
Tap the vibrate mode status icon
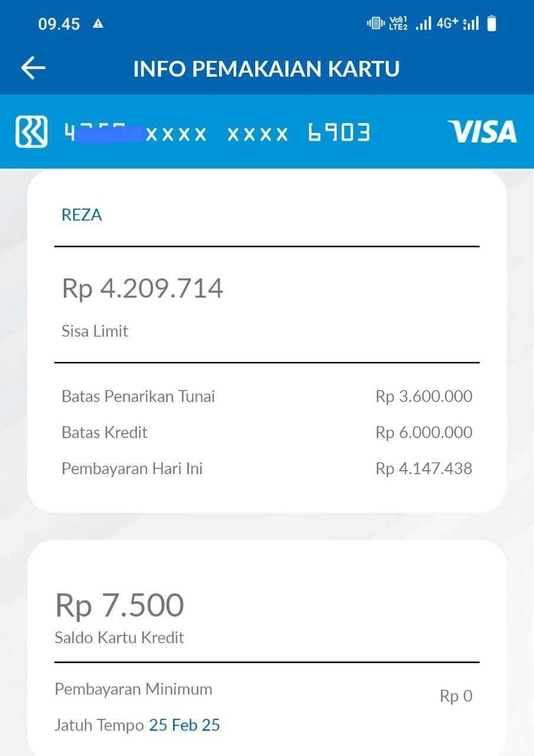point(376,24)
